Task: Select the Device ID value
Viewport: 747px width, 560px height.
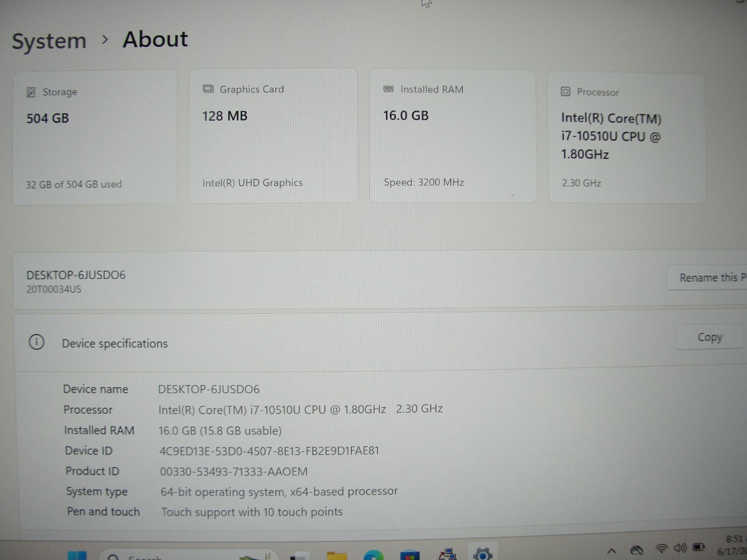Action: click(269, 451)
